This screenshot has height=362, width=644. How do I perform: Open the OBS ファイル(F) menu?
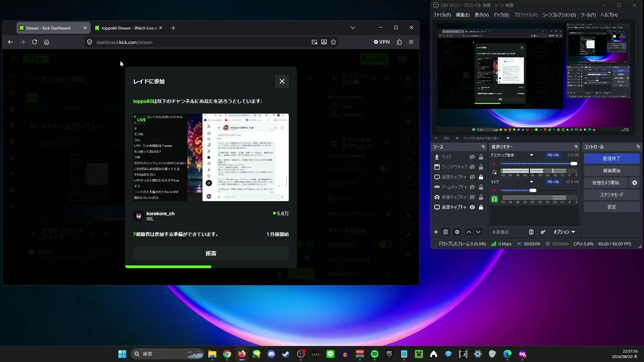[x=442, y=15]
